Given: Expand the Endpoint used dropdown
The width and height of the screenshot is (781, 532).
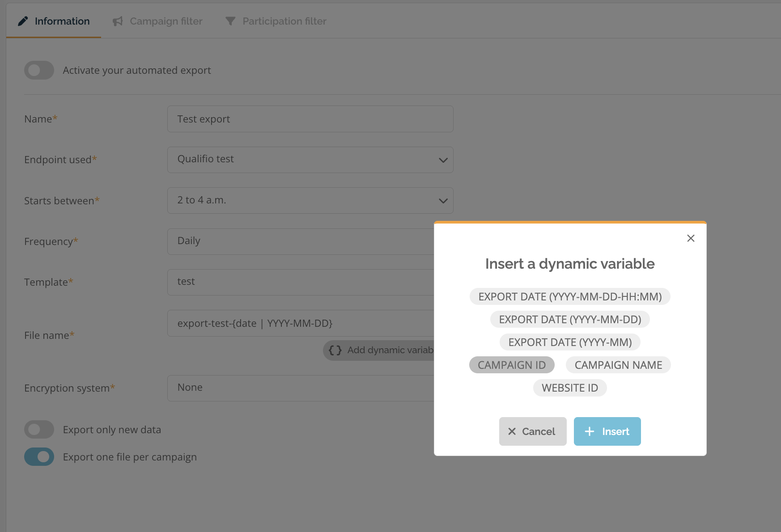Looking at the screenshot, I should pos(310,160).
